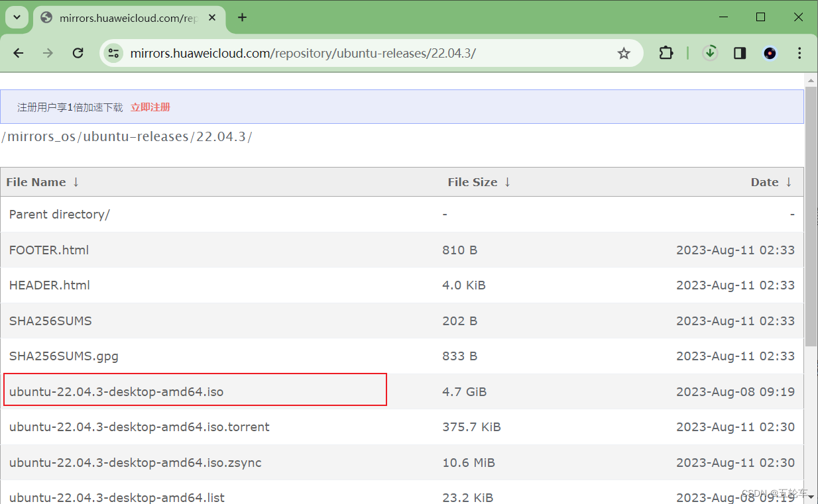
Task: Sort by Date column header
Action: [764, 182]
